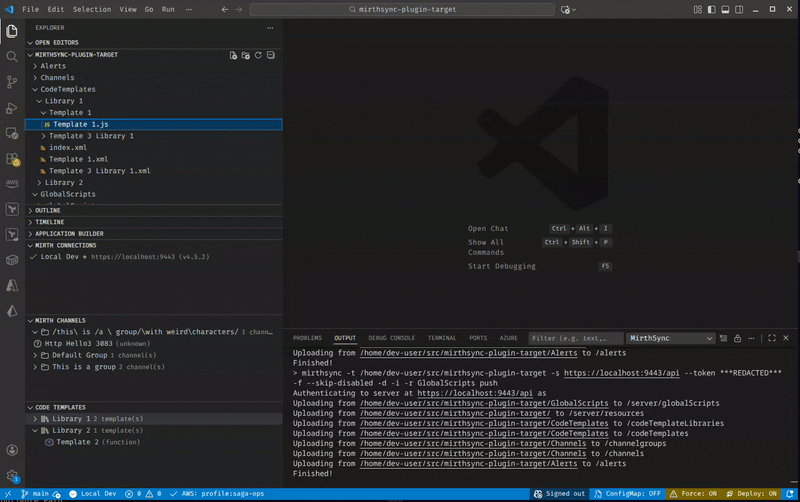Viewport: 800px width, 502px height.
Task: Click New File icon in explorer header
Action: point(233,55)
